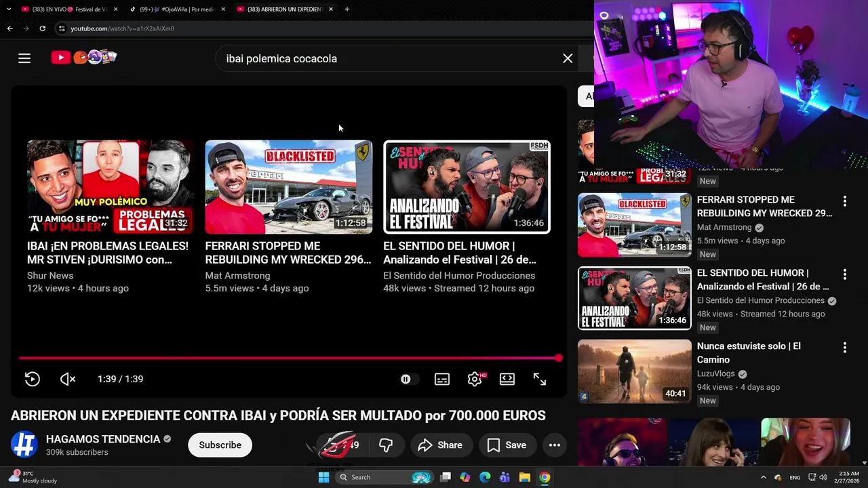The height and width of the screenshot is (488, 868).
Task: Open end-screen title FERRARI STOPPED ME REBUILDING
Action: click(288, 253)
